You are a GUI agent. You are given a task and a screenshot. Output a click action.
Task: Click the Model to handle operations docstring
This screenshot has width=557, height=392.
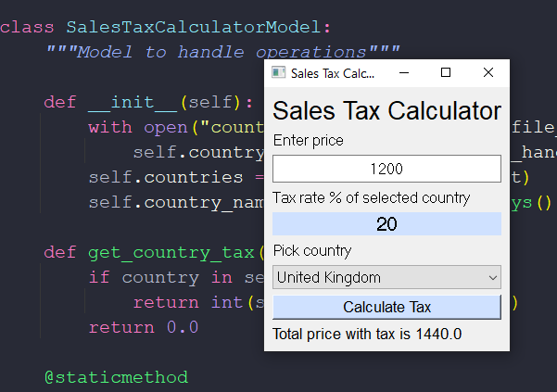(223, 52)
